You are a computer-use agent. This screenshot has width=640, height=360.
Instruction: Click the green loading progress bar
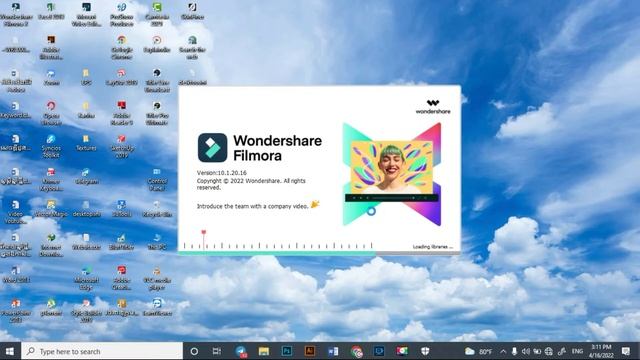coord(277,253)
